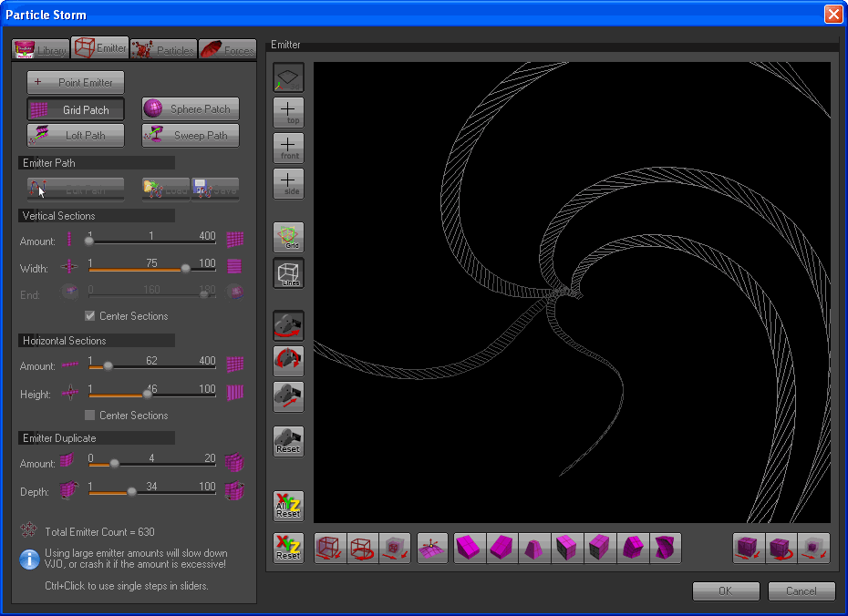Switch preview to side view
848x616 pixels.
tap(288, 184)
